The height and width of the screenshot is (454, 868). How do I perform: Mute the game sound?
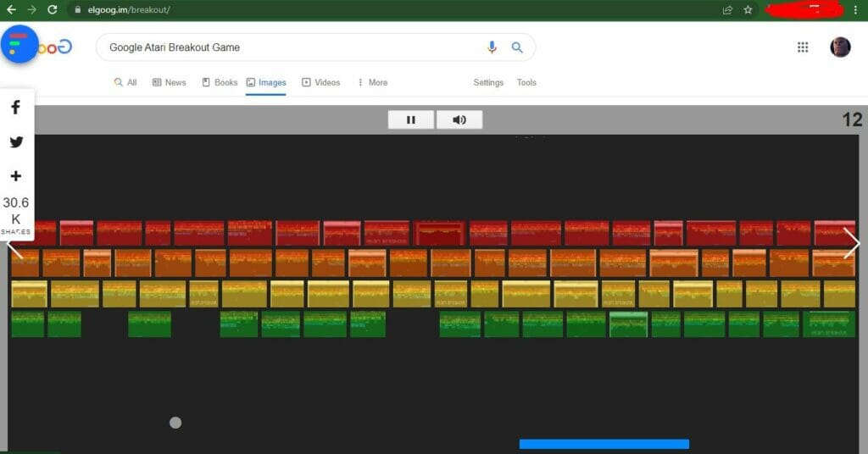coord(459,120)
